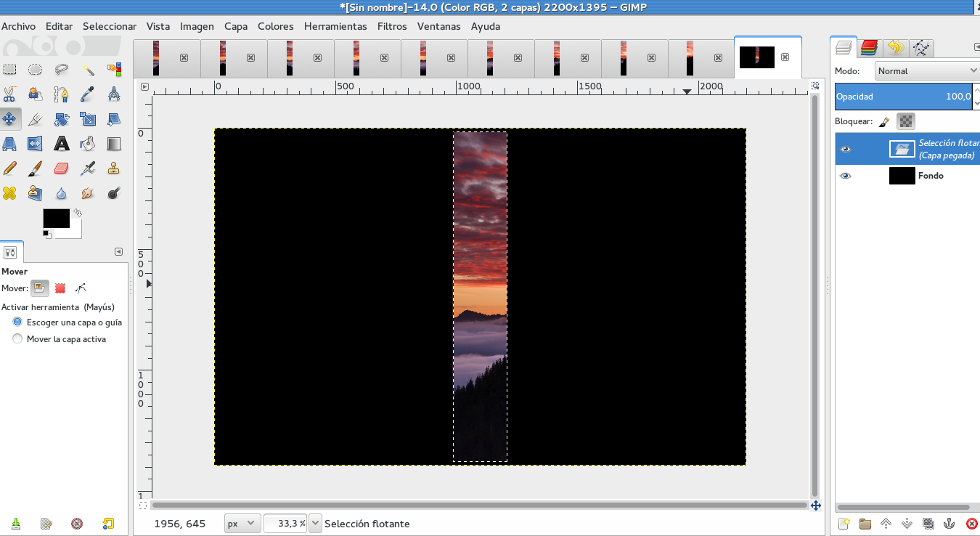Open the px unit dropdown
This screenshot has height=536, width=980.
point(242,524)
